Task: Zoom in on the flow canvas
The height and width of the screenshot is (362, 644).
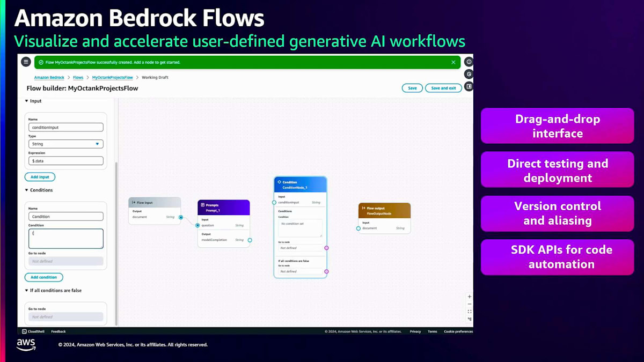Action: coord(470,297)
